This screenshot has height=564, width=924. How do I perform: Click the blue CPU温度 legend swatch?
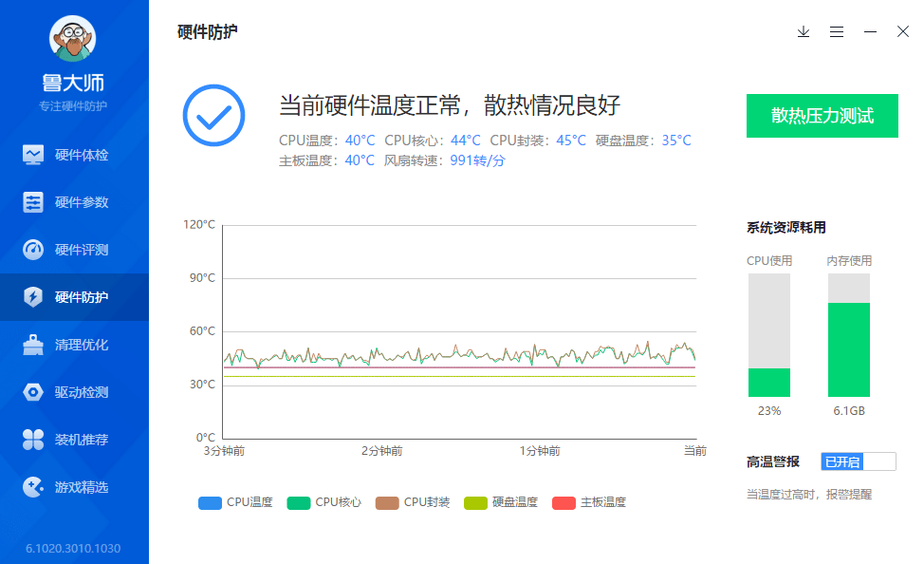coord(211,502)
